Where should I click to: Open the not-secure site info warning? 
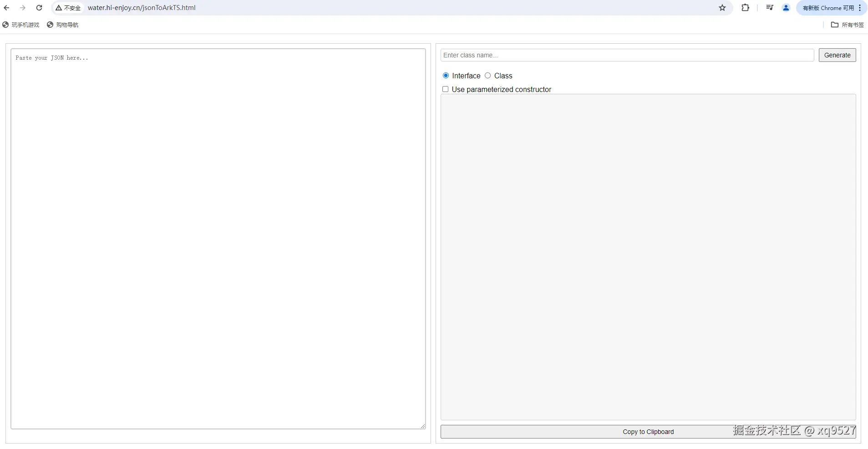pos(68,8)
